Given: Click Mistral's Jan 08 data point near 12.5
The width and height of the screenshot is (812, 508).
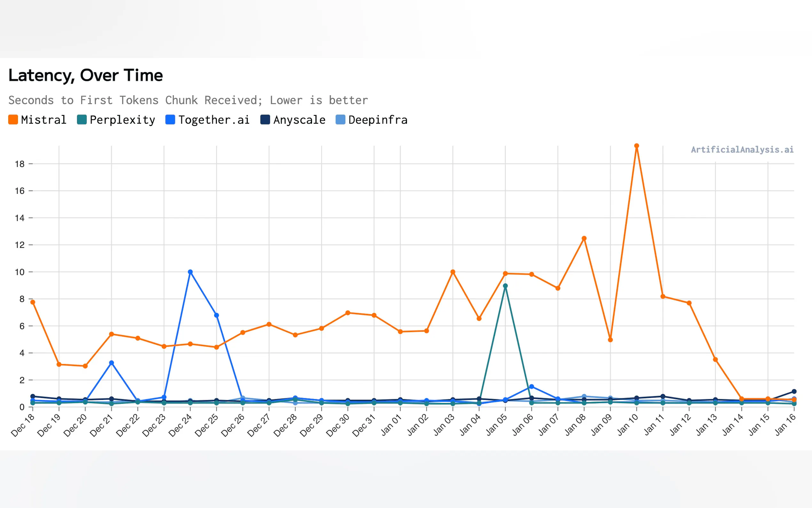Looking at the screenshot, I should tap(584, 238).
